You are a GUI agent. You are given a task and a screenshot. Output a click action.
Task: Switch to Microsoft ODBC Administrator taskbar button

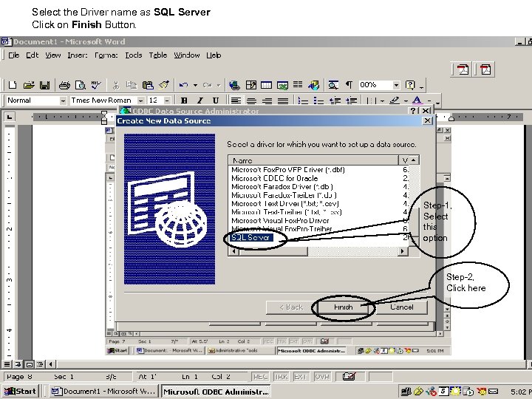tap(216, 392)
